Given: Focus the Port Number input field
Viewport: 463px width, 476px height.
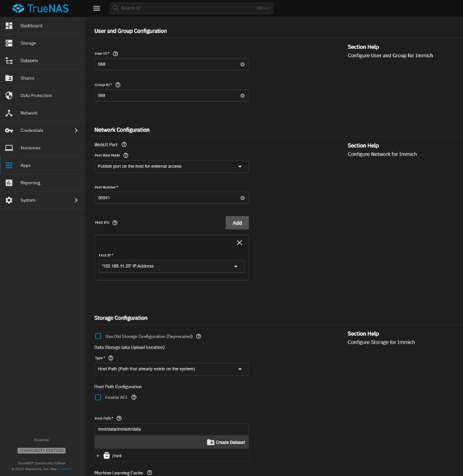Looking at the screenshot, I should point(172,198).
